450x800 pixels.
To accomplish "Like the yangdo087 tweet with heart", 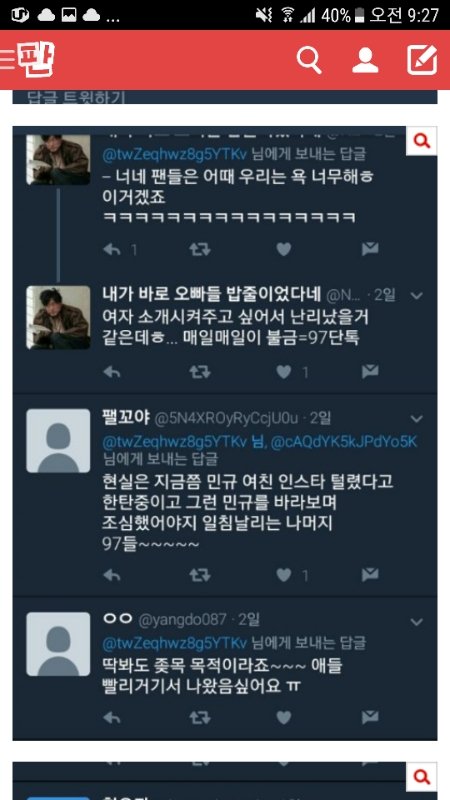I will (x=284, y=718).
